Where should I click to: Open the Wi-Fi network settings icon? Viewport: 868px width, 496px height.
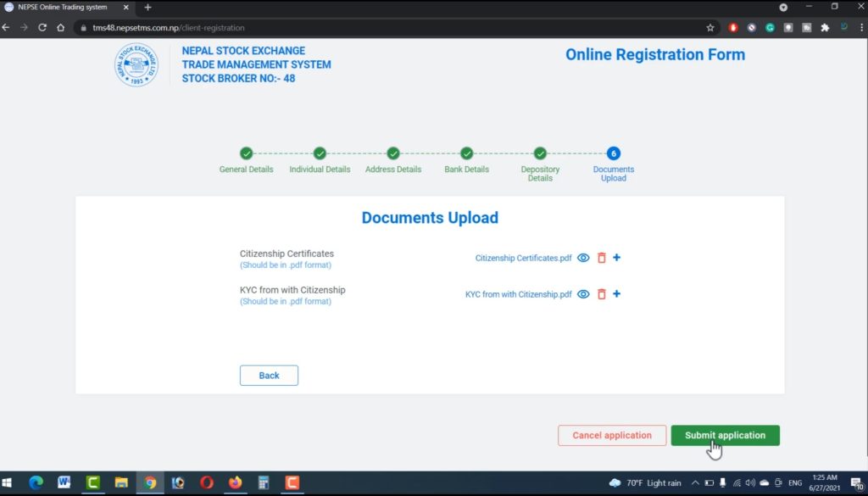(737, 482)
